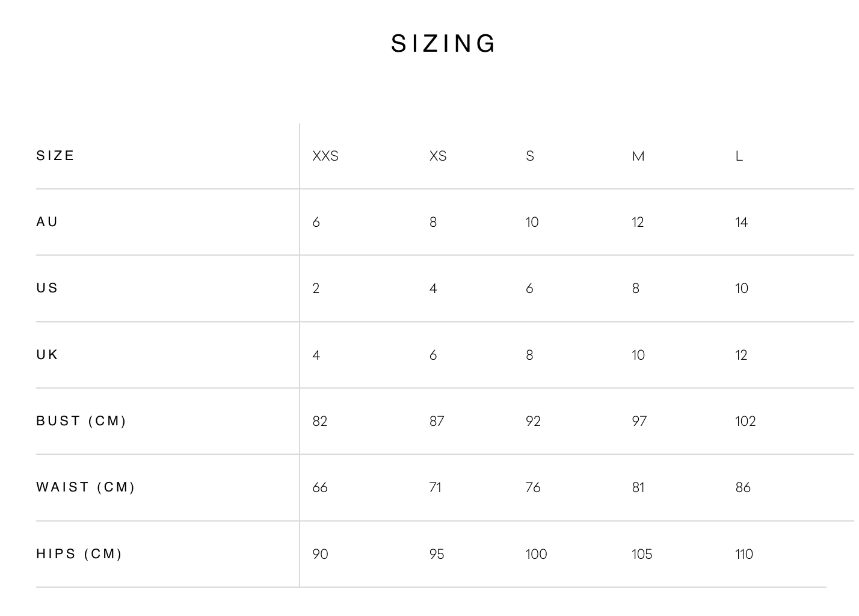Click the S size column header
The width and height of the screenshot is (859, 616).
(x=530, y=156)
